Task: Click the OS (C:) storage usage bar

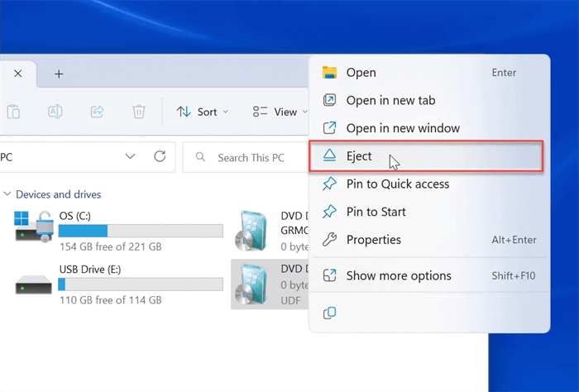Action: [x=141, y=231]
